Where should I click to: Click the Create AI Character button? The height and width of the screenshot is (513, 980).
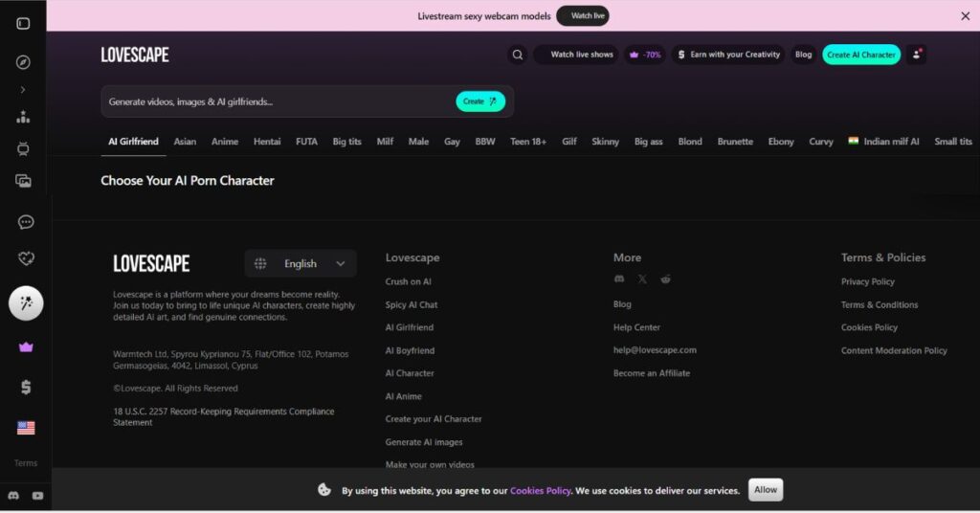pos(861,55)
